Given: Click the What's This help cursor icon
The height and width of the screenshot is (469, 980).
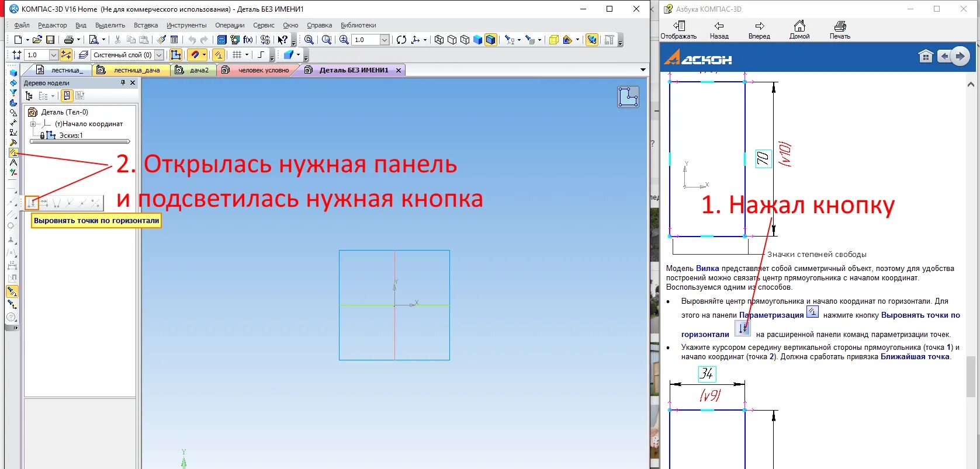Looking at the screenshot, I should coord(282,40).
